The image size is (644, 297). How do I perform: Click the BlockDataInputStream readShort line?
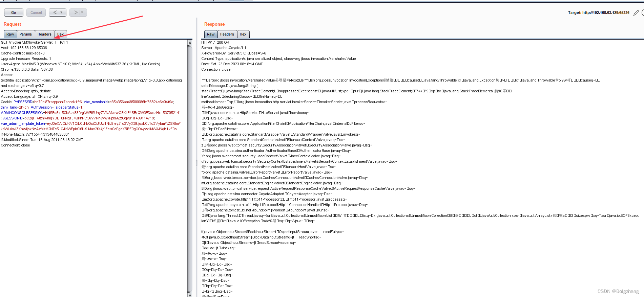pos(261,237)
